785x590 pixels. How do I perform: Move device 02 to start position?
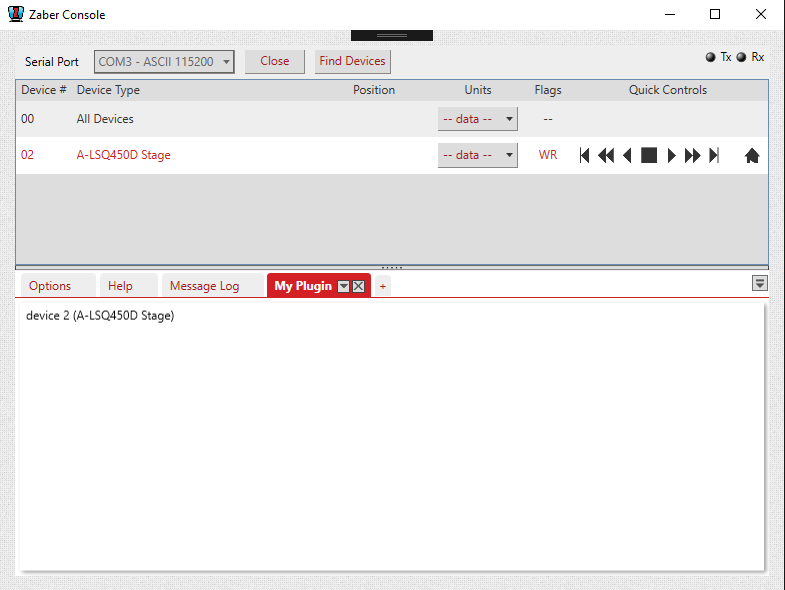pyautogui.click(x=584, y=155)
